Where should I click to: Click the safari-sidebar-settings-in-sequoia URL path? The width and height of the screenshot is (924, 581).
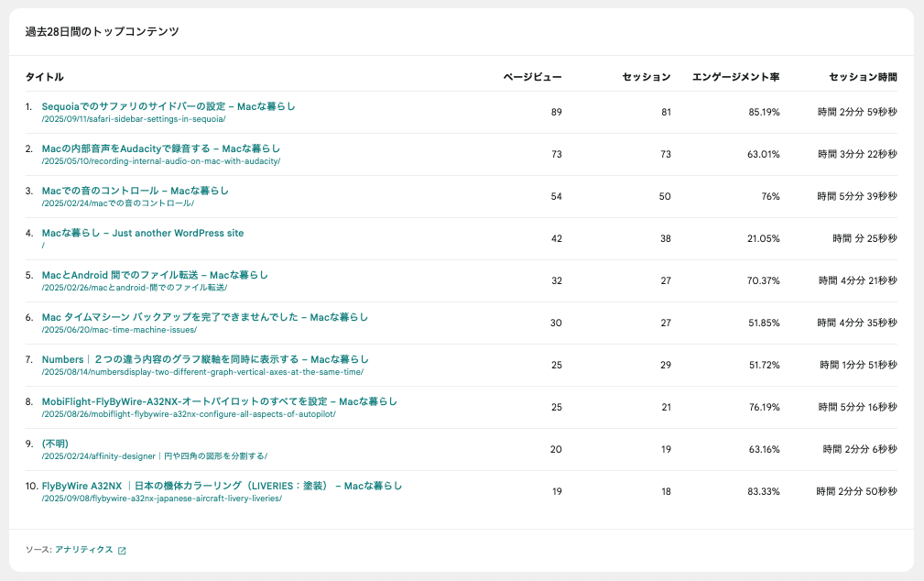coord(133,119)
